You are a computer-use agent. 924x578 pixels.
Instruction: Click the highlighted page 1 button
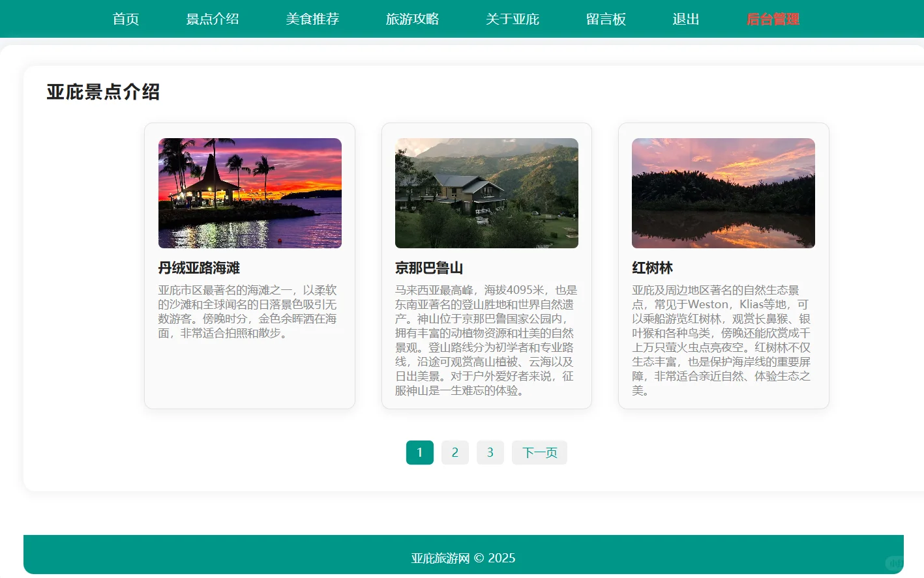coord(420,452)
